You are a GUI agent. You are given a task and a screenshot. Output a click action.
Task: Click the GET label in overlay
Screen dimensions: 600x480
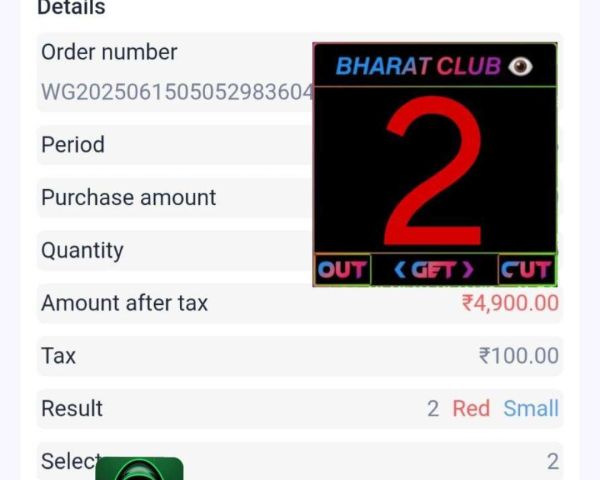(434, 270)
